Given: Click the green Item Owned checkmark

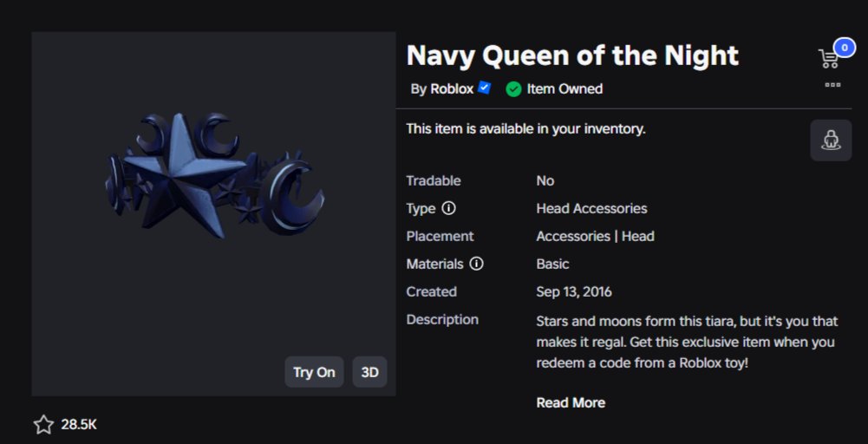Looking at the screenshot, I should pos(513,88).
